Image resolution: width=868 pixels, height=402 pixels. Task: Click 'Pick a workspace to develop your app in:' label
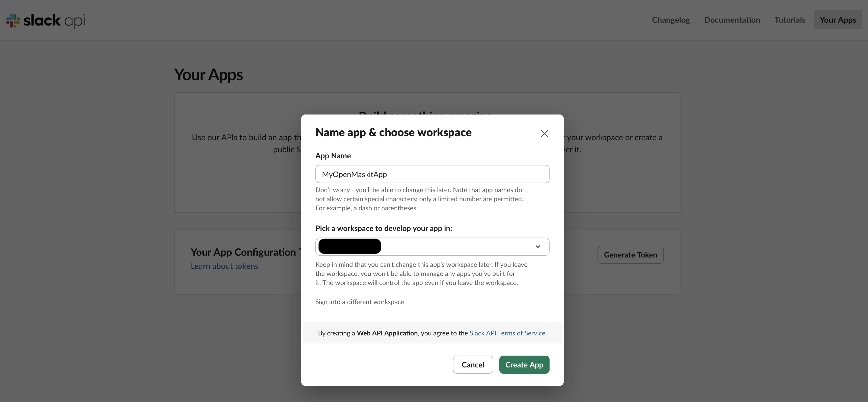pos(384,228)
